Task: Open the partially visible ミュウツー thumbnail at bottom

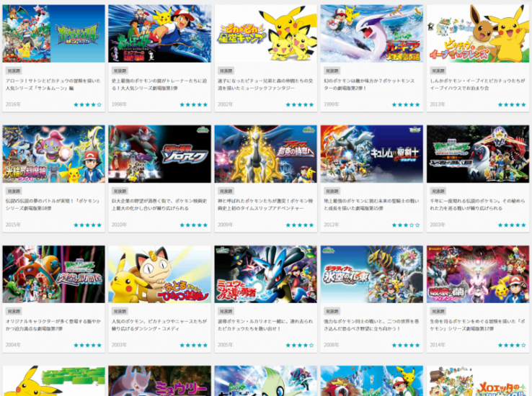Action: point(159,381)
